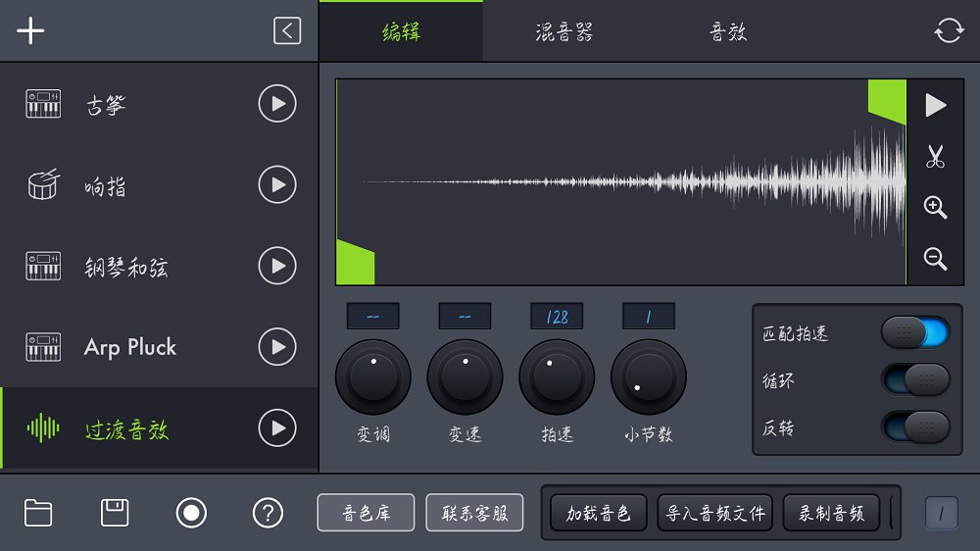Select the Arp Pluck track name
Screen dimensions: 980x551
(130, 347)
